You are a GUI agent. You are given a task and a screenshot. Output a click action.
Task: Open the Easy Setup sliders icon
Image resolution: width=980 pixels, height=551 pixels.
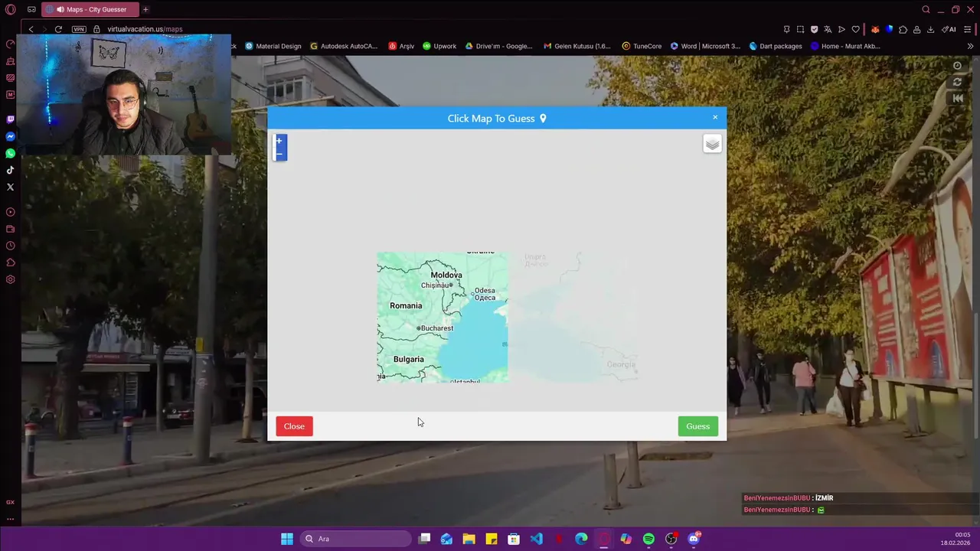click(x=967, y=29)
